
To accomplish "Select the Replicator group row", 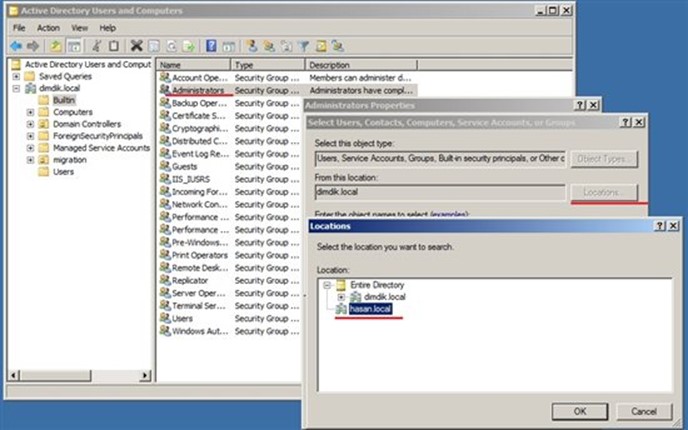I will 230,281.
